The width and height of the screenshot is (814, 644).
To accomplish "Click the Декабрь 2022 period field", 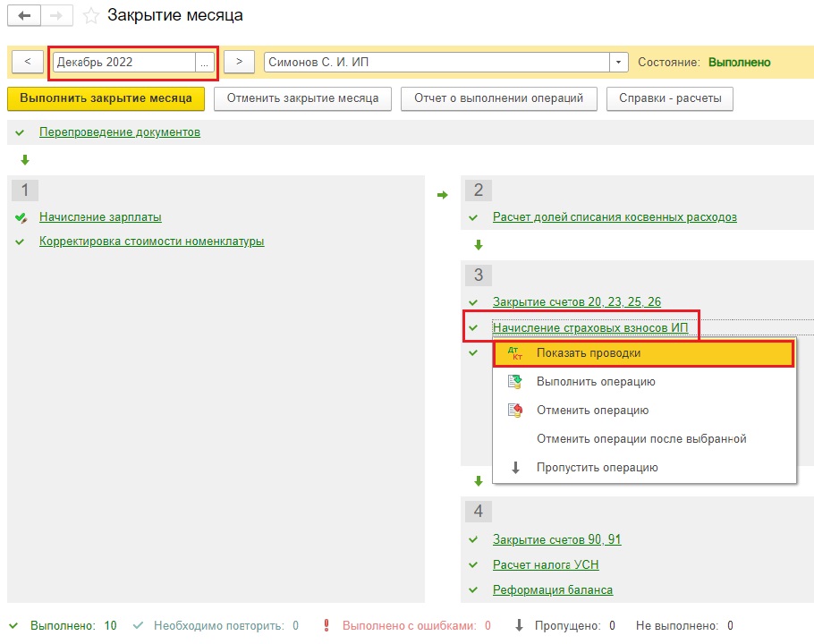I will point(124,63).
